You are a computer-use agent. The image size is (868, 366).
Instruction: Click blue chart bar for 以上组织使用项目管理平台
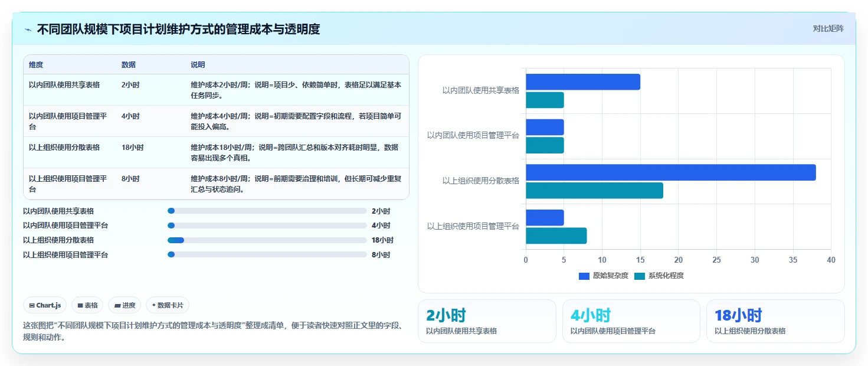(545, 218)
